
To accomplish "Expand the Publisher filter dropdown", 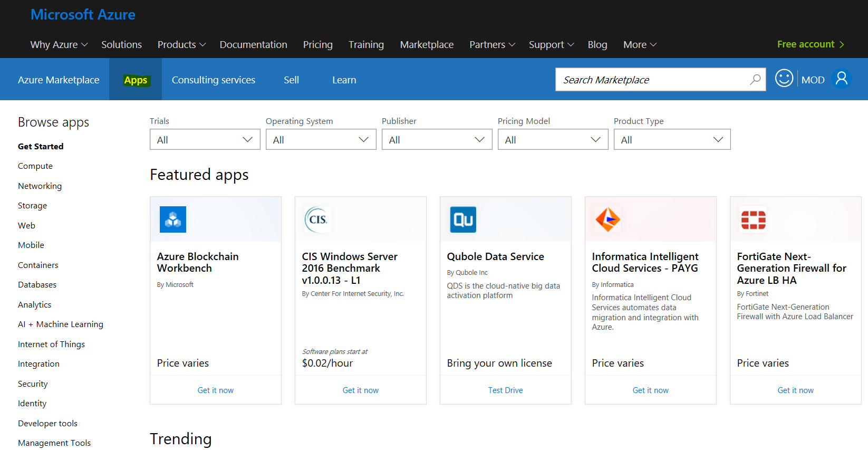I will coord(437,140).
